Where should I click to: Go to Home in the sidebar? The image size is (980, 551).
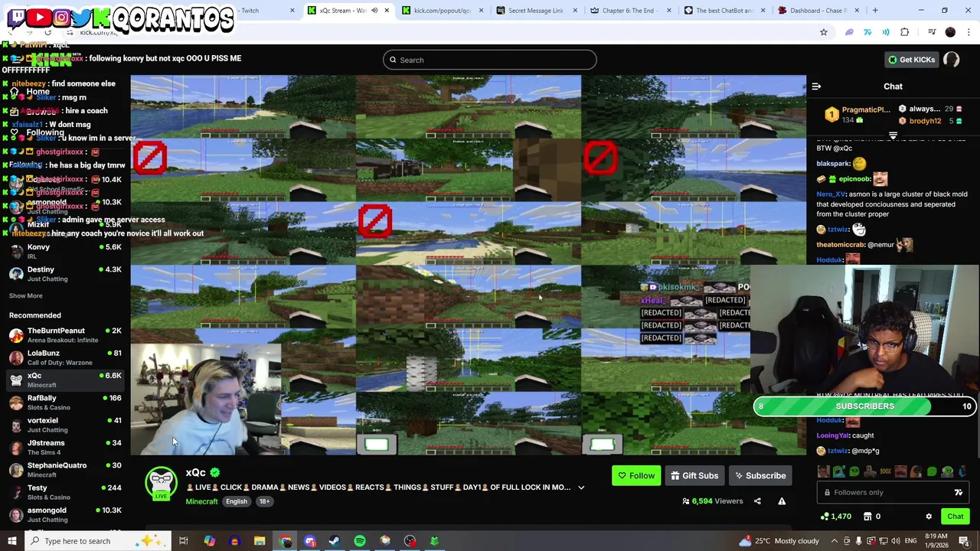click(x=31, y=92)
